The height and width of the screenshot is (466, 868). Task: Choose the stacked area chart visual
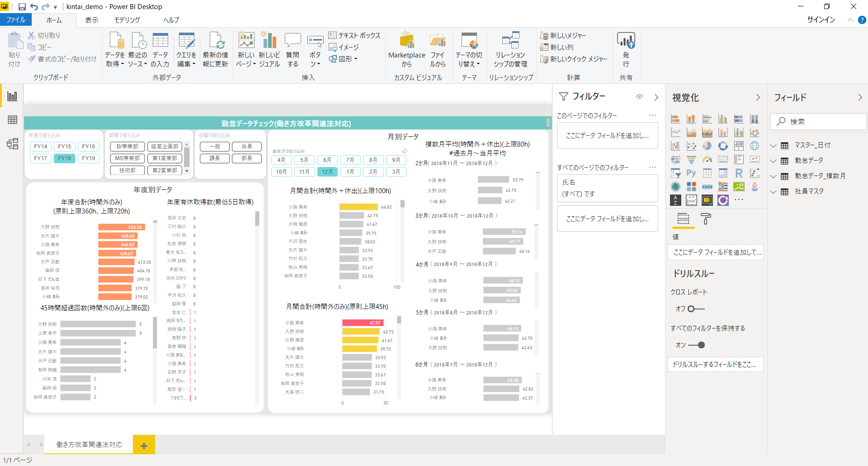[707, 133]
